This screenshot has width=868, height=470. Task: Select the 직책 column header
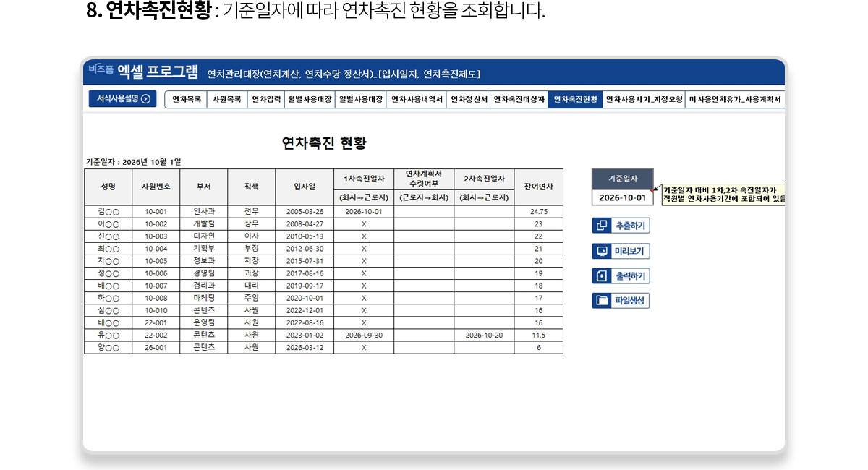click(x=252, y=187)
